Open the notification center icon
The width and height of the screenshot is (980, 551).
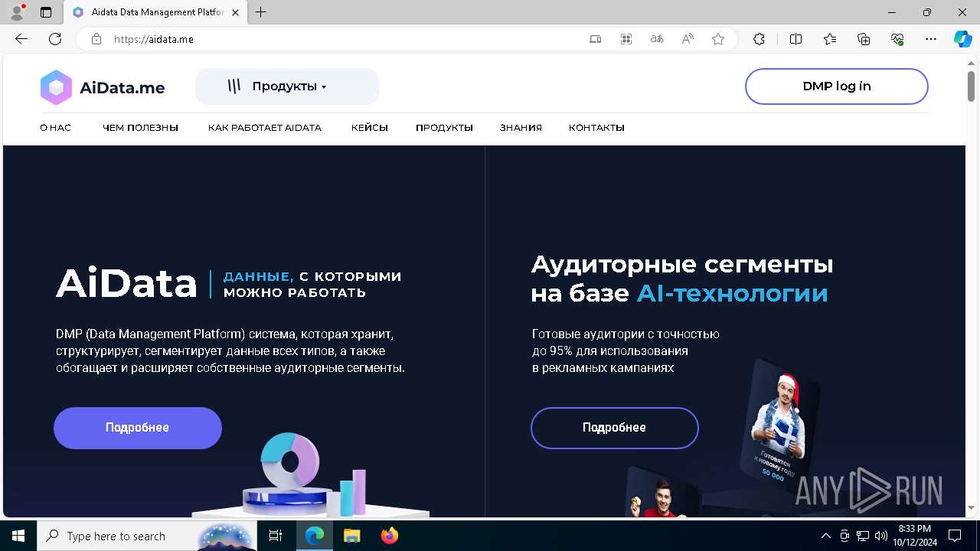point(955,536)
